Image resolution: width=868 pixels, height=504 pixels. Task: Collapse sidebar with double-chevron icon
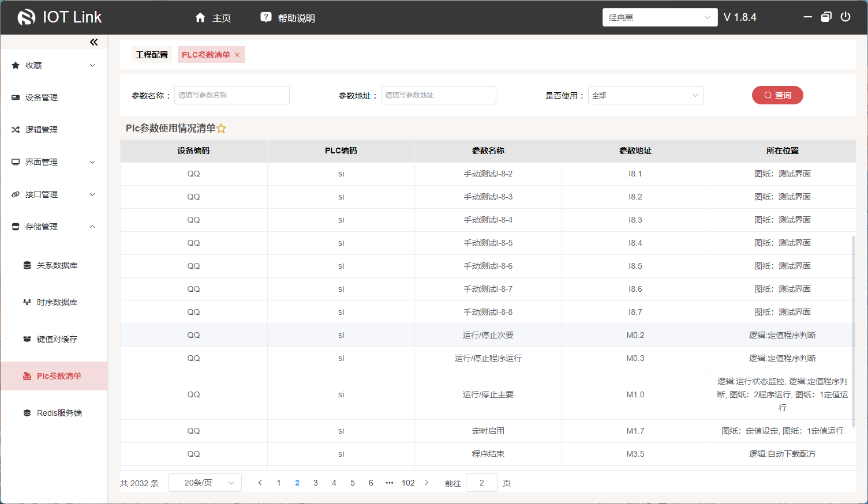tap(94, 42)
